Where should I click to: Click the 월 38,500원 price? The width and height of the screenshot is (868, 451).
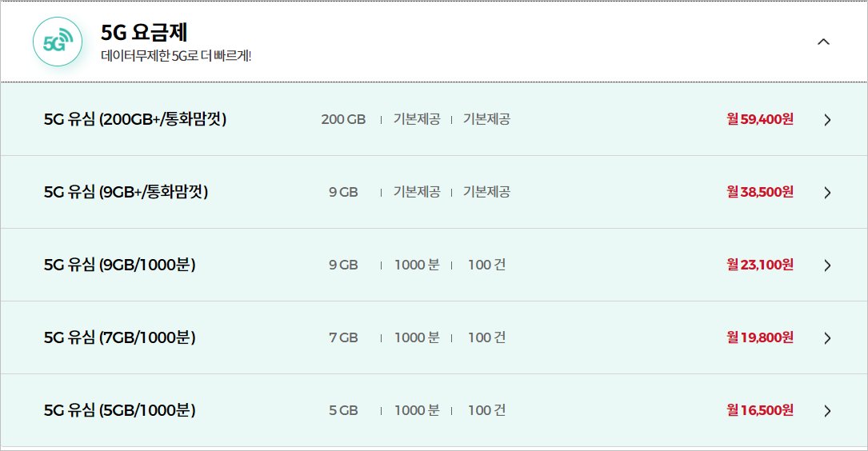coord(760,192)
